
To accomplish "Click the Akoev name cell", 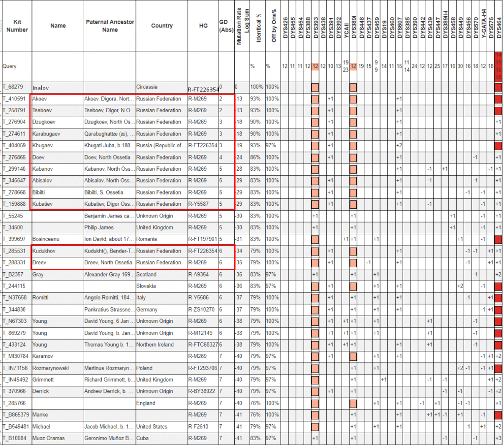I will (x=40, y=99).
